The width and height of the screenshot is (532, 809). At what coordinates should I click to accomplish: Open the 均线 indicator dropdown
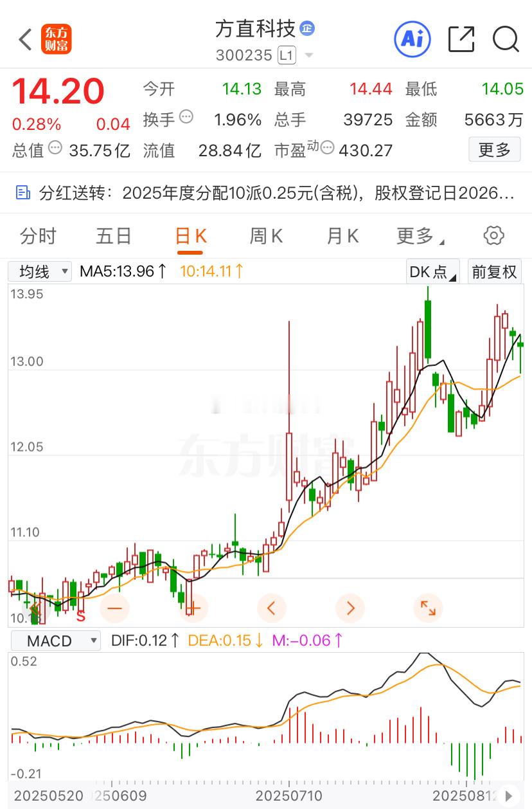(40, 271)
